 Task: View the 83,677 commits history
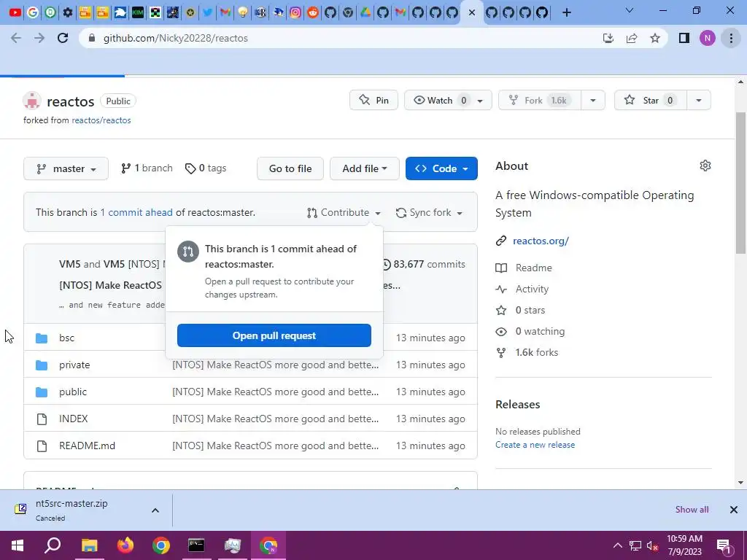tap(424, 264)
